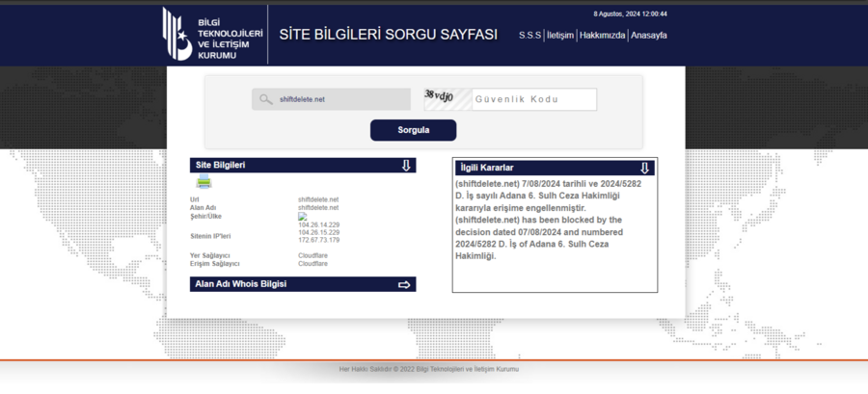
Task: Expand the Alan Adı Whois Bilgisi arrow
Action: click(404, 284)
